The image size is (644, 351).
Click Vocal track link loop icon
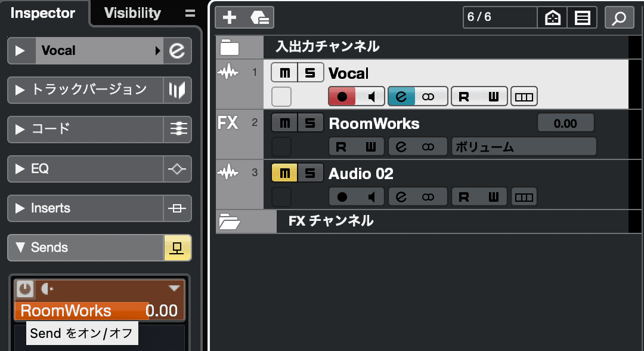pos(428,97)
